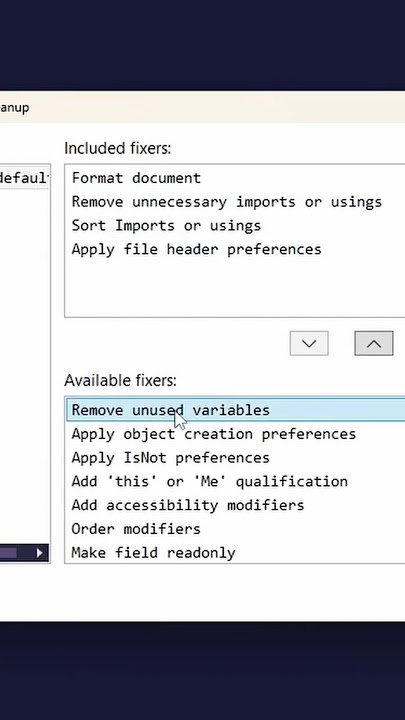Screen dimensions: 405x720
Task: Click the Available fixers label
Action: pos(120,381)
